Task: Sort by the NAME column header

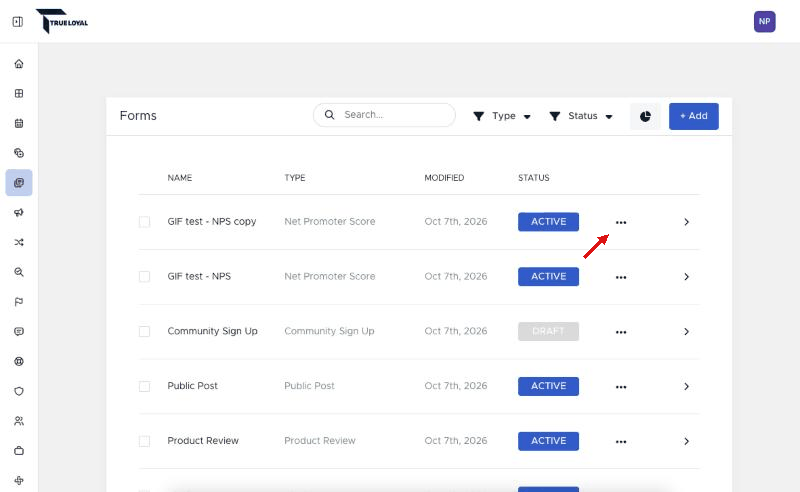Action: pyautogui.click(x=180, y=178)
